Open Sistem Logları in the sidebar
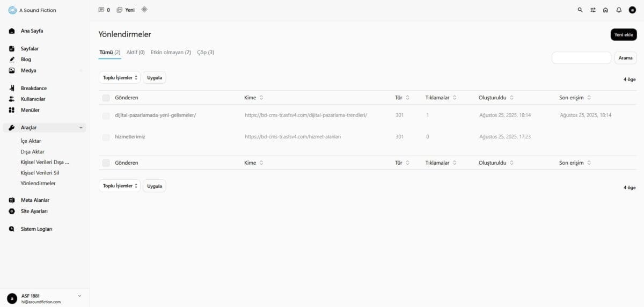The image size is (644, 307). coord(36,229)
